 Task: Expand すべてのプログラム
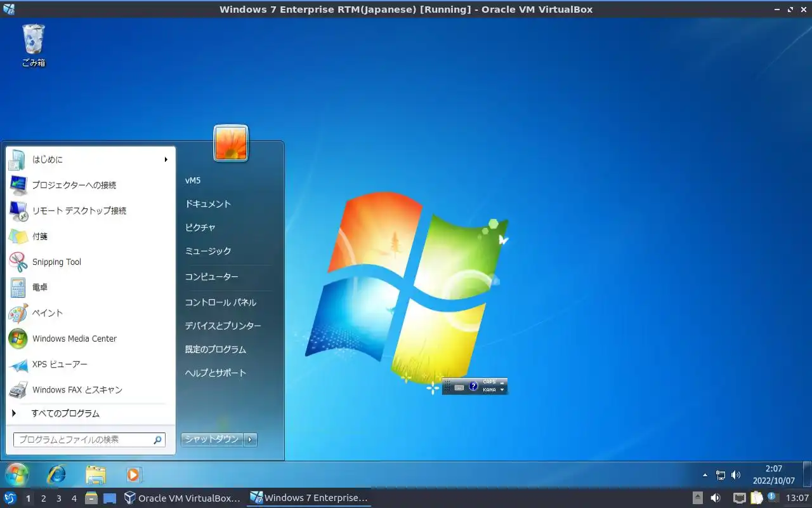tap(90, 413)
